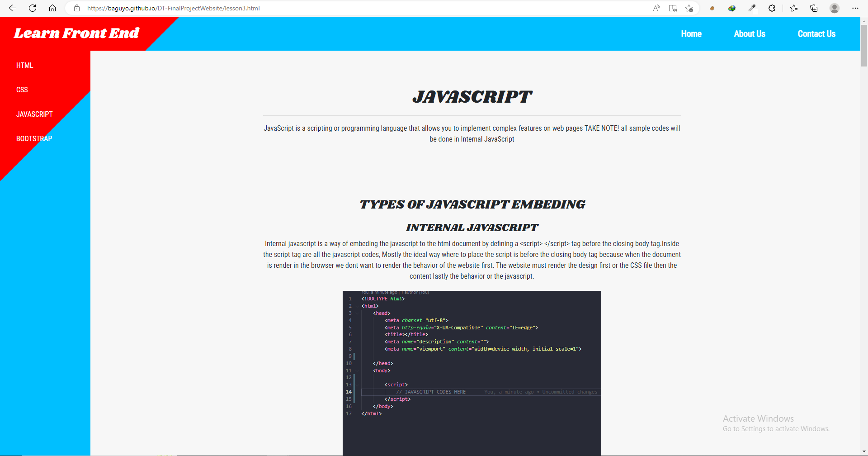
Task: Click the Learn Front End logo
Action: click(76, 33)
